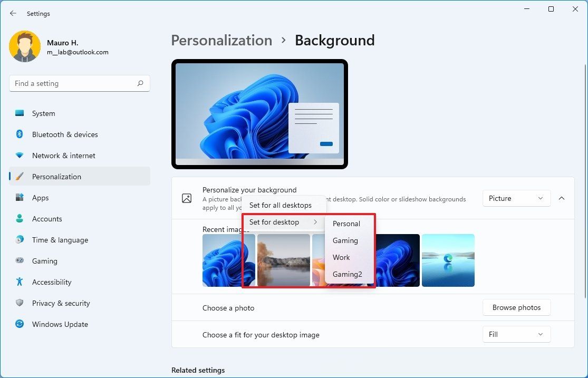The image size is (588, 378).
Task: Open the Fill dropdown for desktop image fit
Action: point(516,334)
